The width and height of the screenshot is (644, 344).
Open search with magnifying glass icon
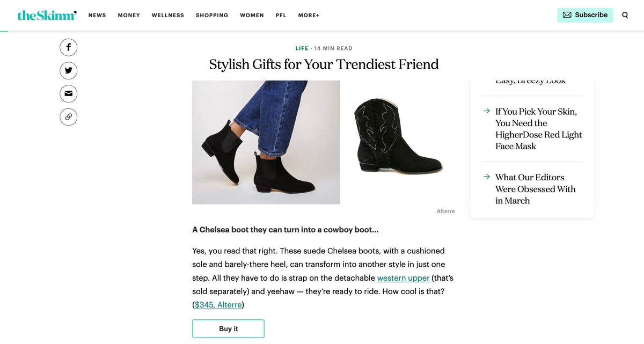pos(625,15)
